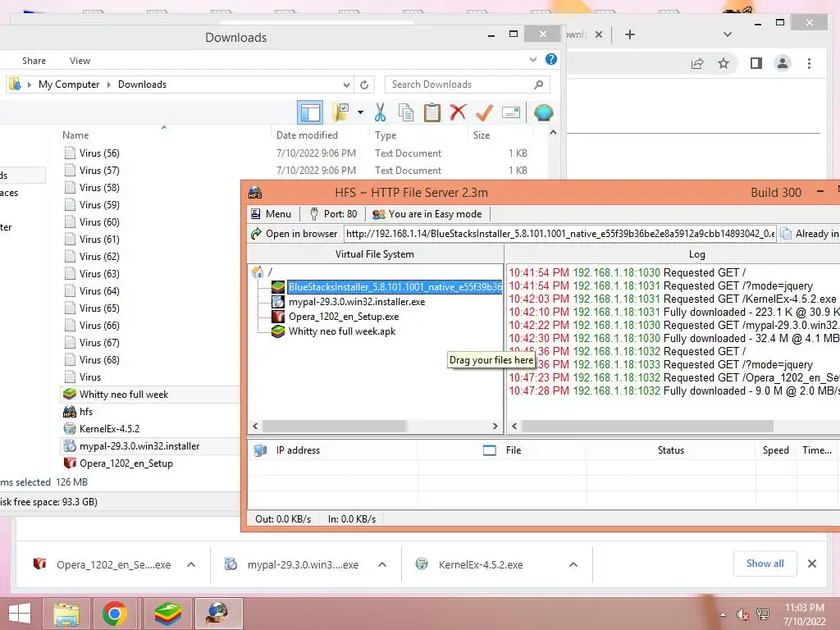Viewport: 840px width, 630px height.
Task: Open the address bar history dropdown
Action: tap(347, 84)
